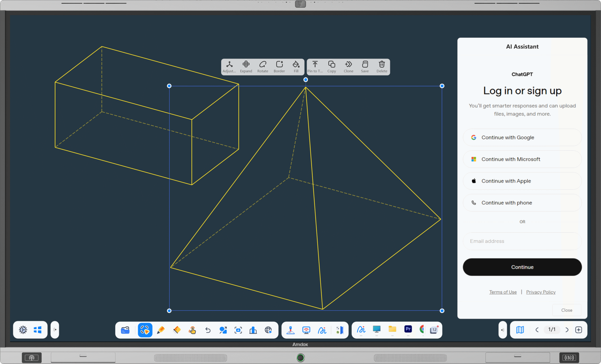The image size is (601, 364).
Task: Go to the next whiteboard page
Action: coord(567,330)
